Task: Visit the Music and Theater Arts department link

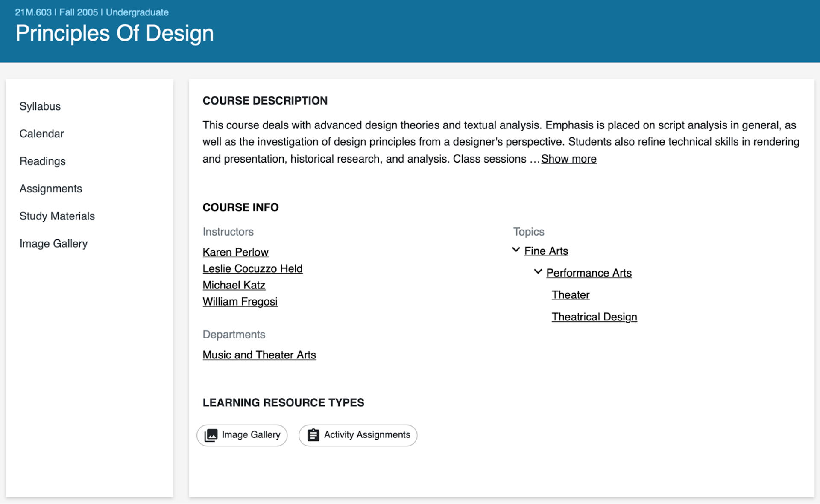Action: pyautogui.click(x=259, y=355)
